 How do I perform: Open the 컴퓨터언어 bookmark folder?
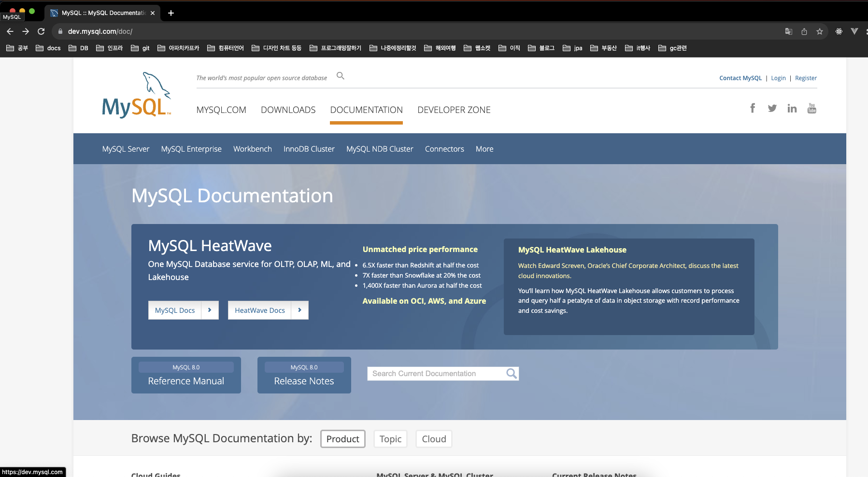tap(226, 48)
